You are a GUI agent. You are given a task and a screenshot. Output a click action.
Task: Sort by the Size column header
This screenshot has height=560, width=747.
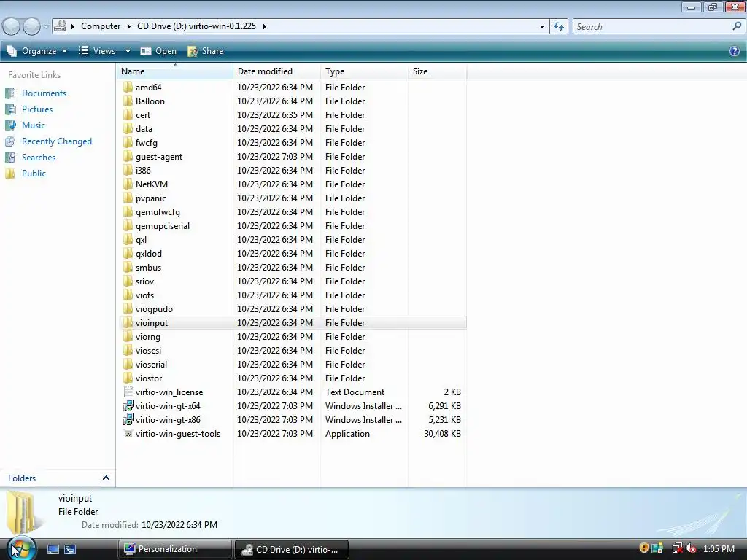coord(438,71)
